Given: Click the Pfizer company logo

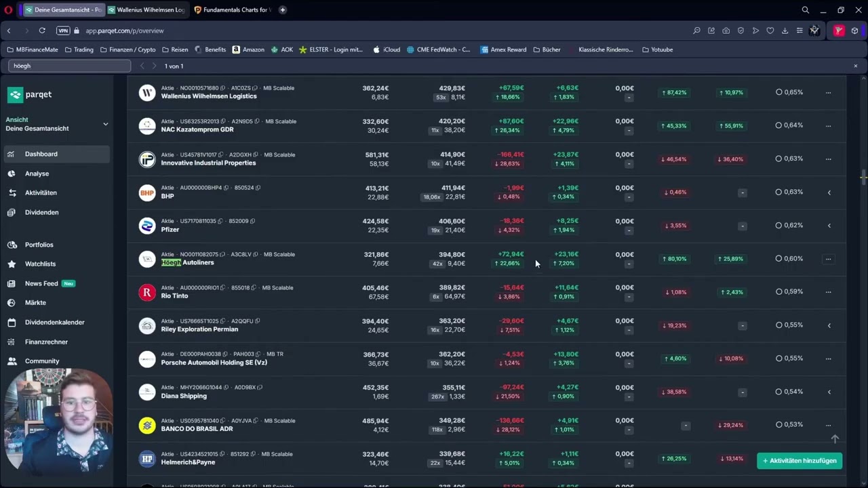Looking at the screenshot, I should click(147, 226).
